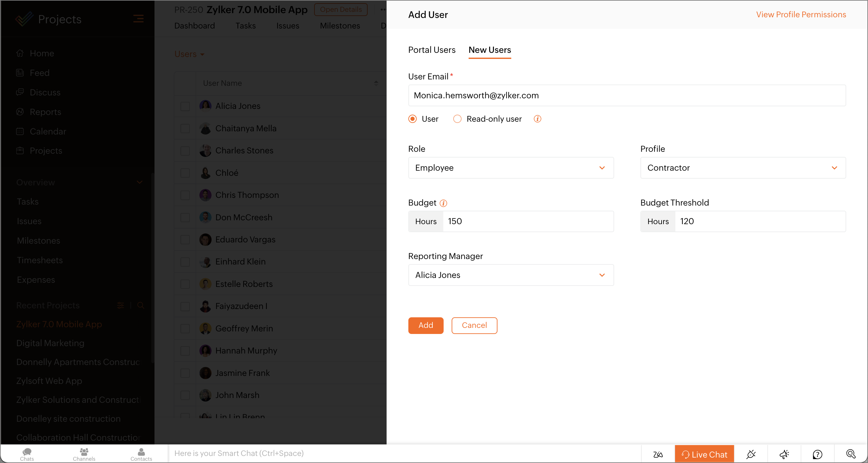The height and width of the screenshot is (463, 868).
Task: Click the megaphone announcements icon
Action: point(784,454)
